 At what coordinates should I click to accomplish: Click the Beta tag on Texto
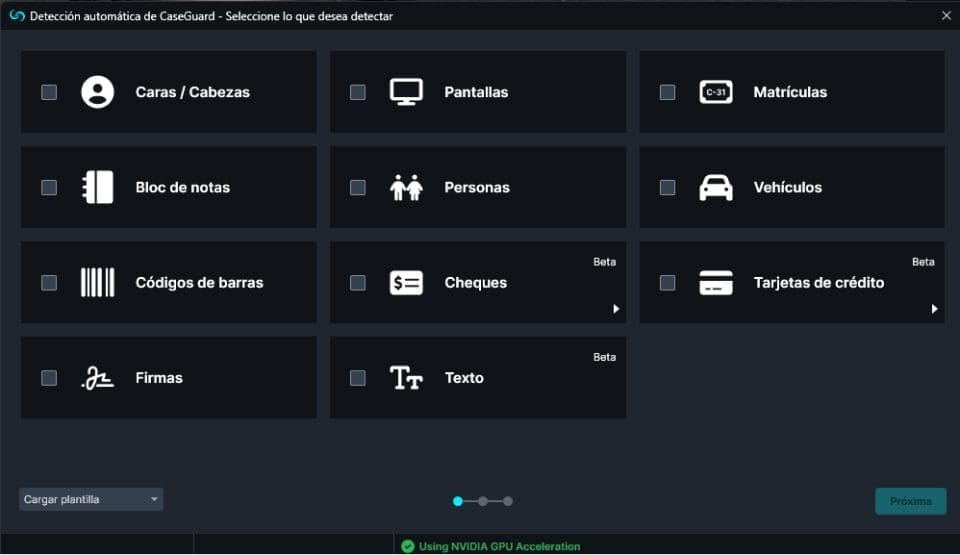604,357
